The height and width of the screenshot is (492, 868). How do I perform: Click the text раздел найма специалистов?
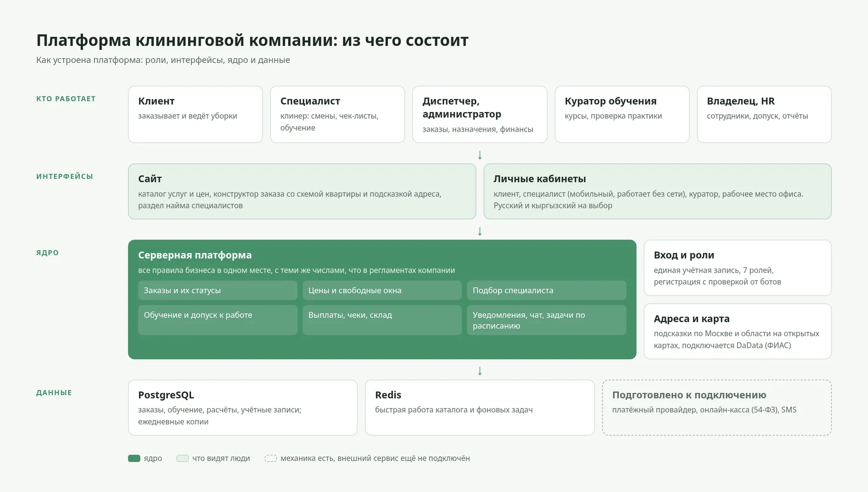pos(190,205)
